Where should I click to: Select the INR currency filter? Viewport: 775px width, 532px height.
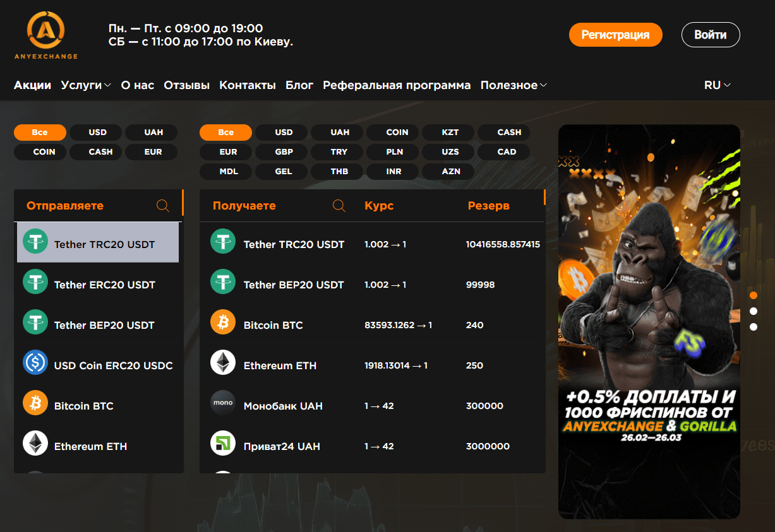click(394, 172)
